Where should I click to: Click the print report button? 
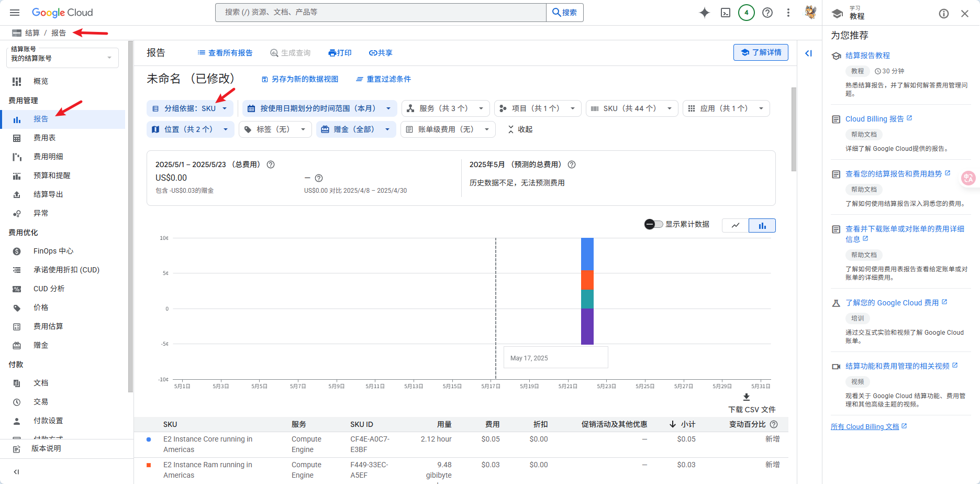340,53
